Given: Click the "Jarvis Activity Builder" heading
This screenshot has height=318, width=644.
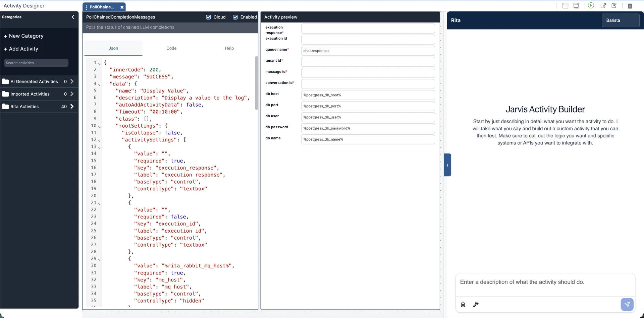Looking at the screenshot, I should pos(545,109).
